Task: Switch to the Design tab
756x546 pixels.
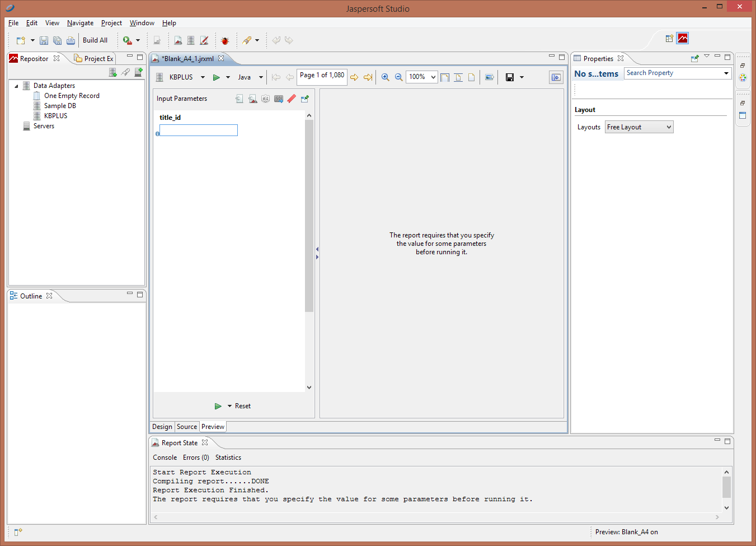Action: coord(162,427)
